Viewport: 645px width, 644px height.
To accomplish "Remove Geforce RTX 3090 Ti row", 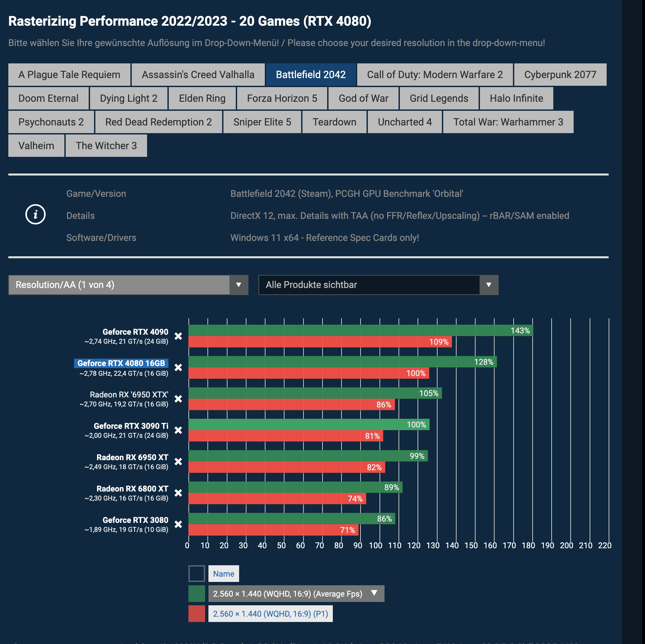I will pyautogui.click(x=178, y=430).
